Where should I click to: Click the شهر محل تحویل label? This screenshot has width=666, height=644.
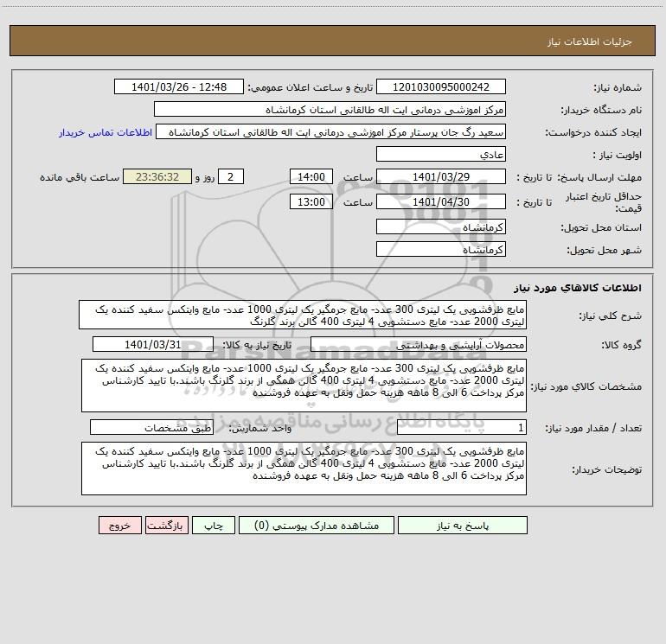click(604, 250)
